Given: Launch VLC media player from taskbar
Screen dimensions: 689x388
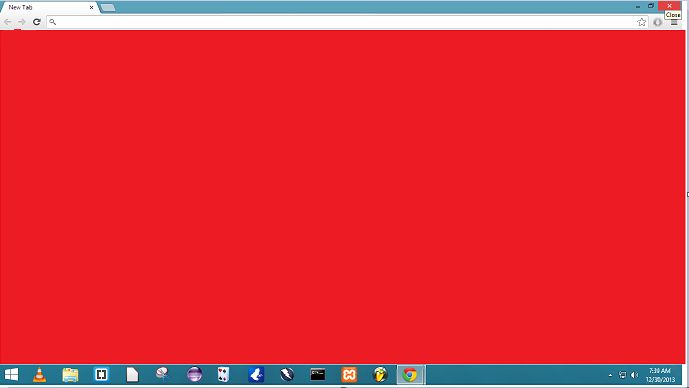Looking at the screenshot, I should click(40, 375).
